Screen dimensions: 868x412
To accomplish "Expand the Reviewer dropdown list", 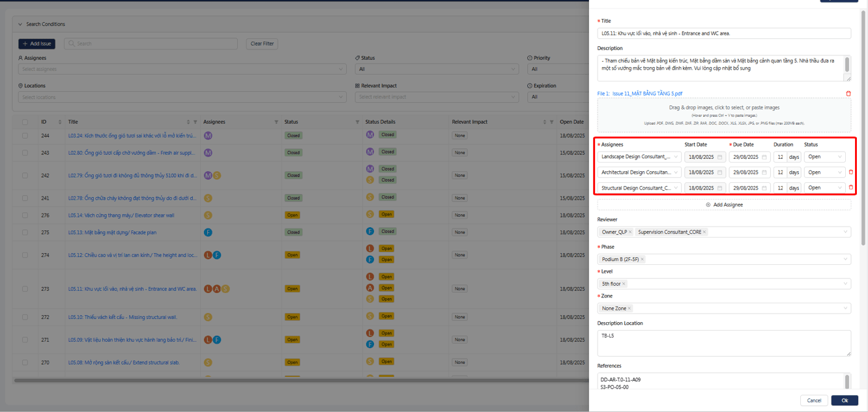I will pos(845,232).
